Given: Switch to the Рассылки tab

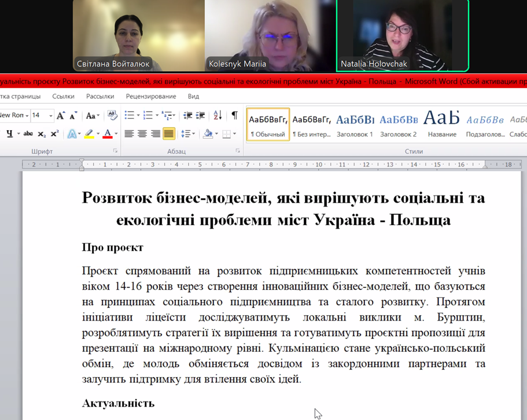Looking at the screenshot, I should pyautogui.click(x=100, y=96).
